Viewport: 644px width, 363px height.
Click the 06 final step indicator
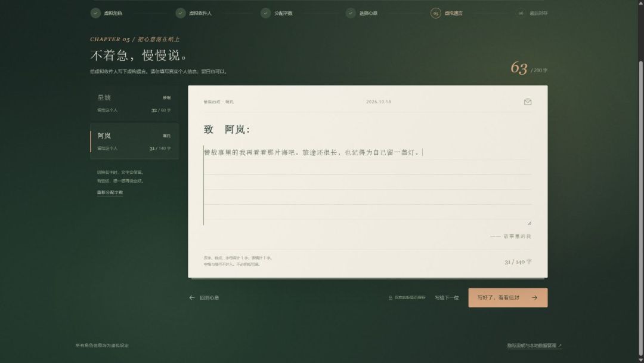click(521, 13)
